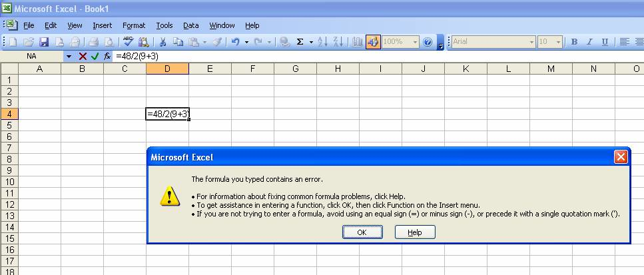Select column D header
Screen dimensions: 644x275
(167, 69)
